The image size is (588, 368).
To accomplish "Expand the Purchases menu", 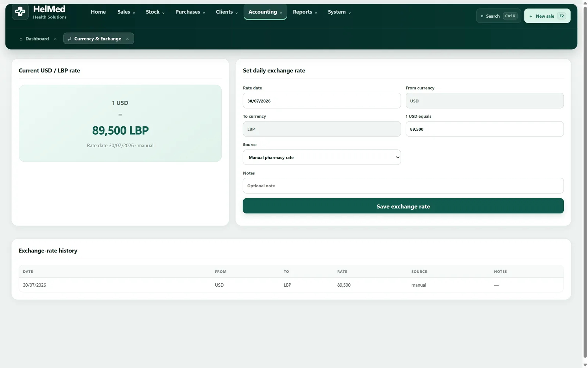I will pyautogui.click(x=190, y=12).
